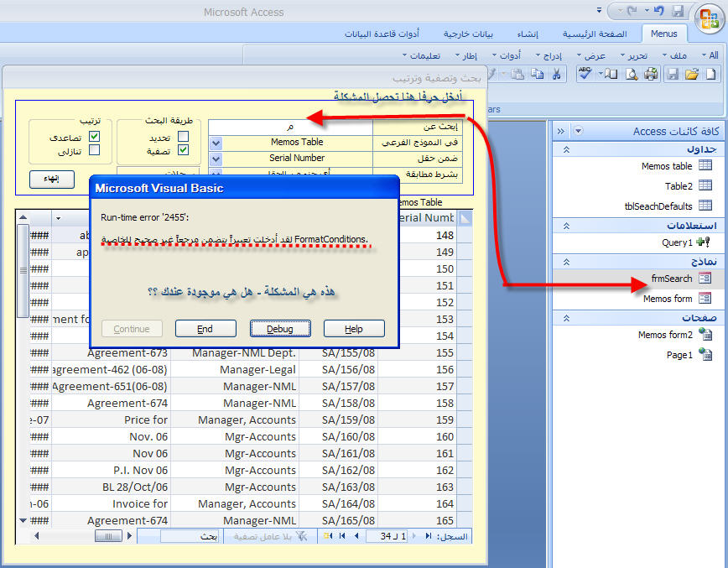Click the view switcher icon beside Print Preview
This screenshot has height=568, width=728.
[x=611, y=74]
